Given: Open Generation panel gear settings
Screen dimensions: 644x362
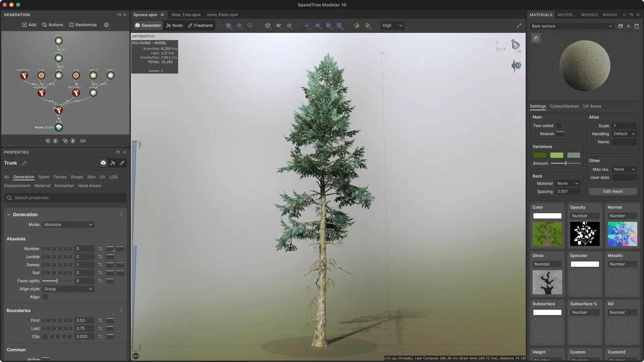Looking at the screenshot, I should [106, 25].
